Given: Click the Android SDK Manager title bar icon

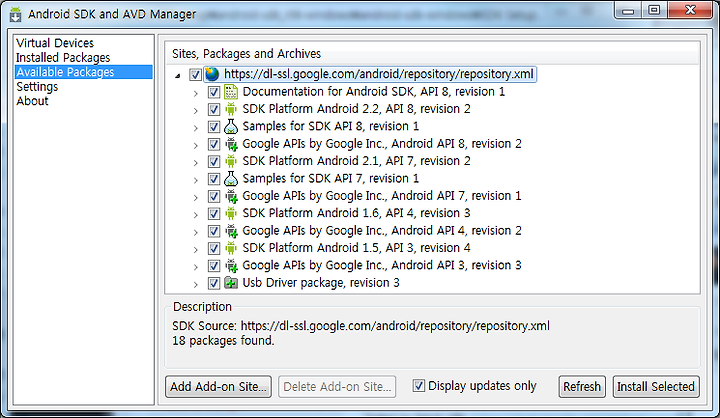Looking at the screenshot, I should click(16, 15).
